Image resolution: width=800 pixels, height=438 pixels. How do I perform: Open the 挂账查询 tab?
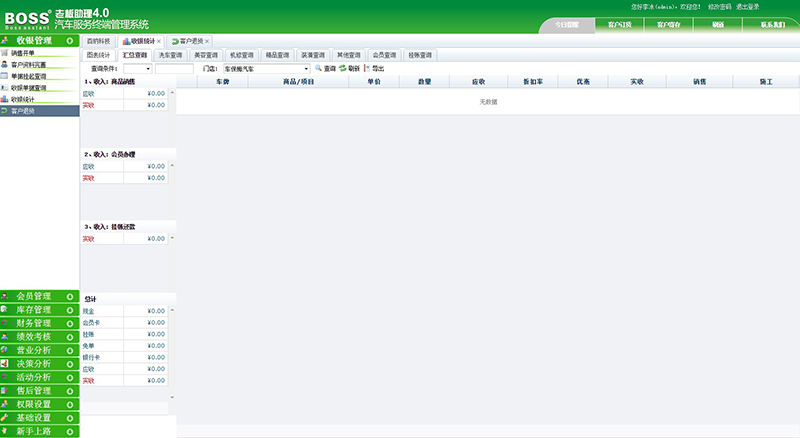click(x=420, y=55)
